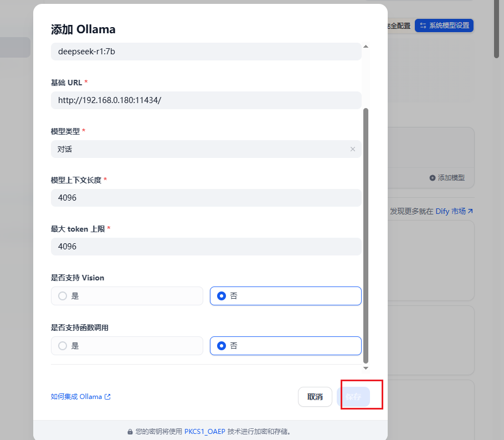Cancel the dialog with 取消 button
504x440 pixels.
(x=315, y=397)
